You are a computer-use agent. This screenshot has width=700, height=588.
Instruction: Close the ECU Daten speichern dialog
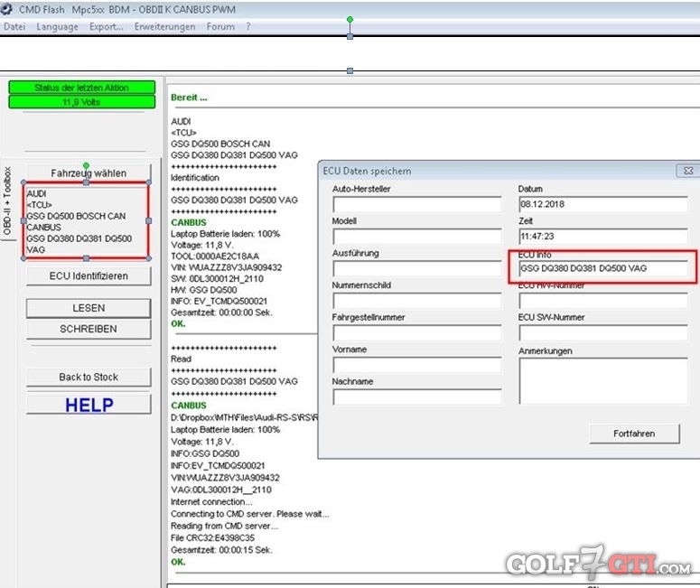[688, 171]
